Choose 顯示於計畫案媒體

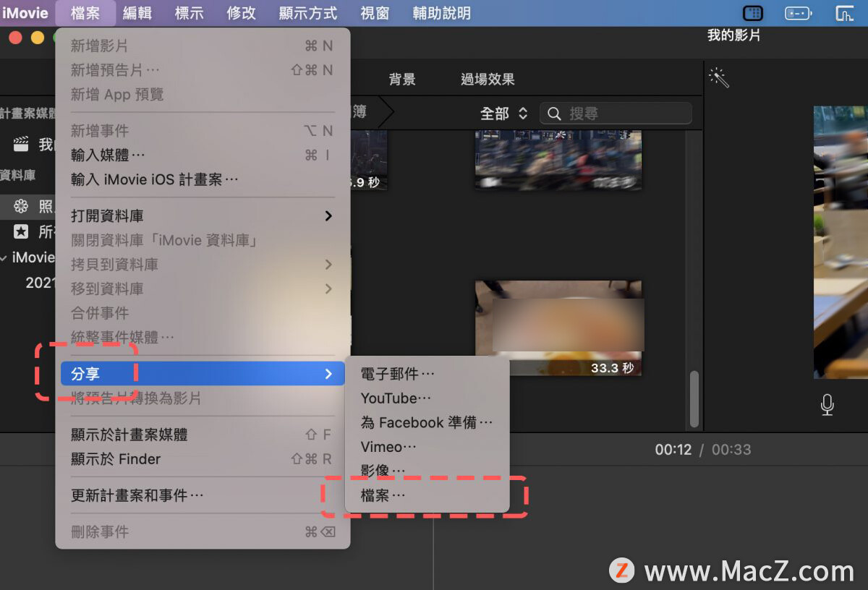point(203,435)
